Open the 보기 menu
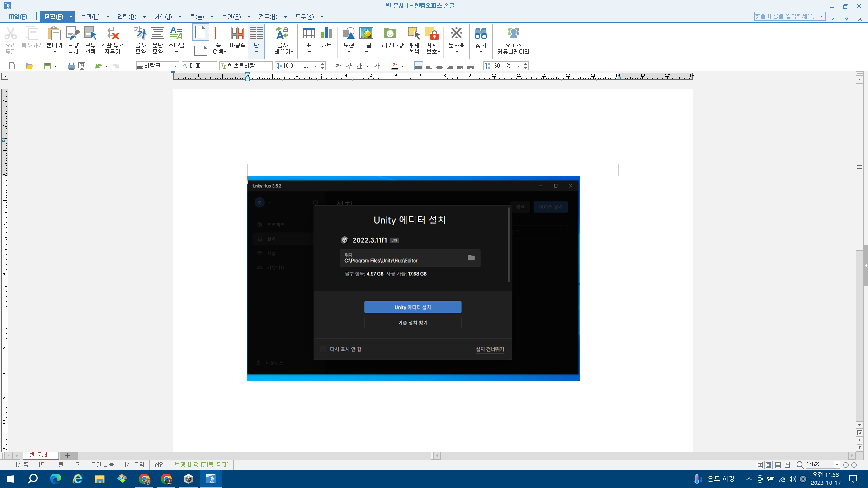The image size is (868, 488). (x=90, y=17)
